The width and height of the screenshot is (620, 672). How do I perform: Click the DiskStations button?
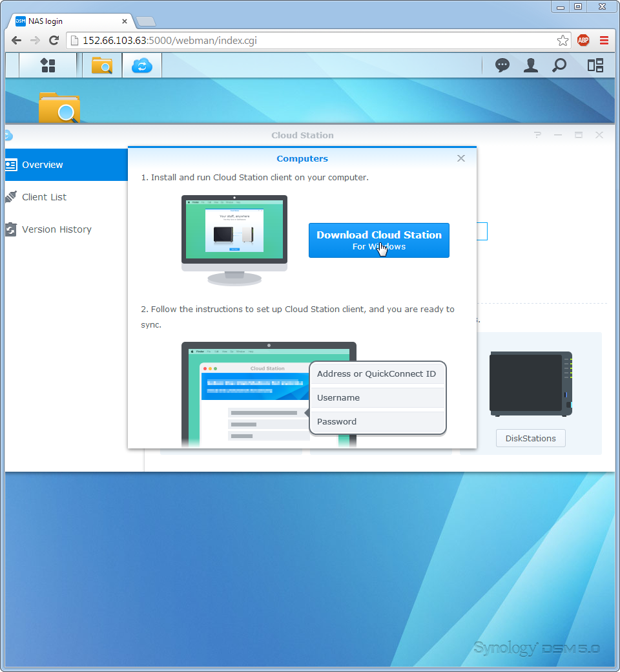click(x=530, y=438)
